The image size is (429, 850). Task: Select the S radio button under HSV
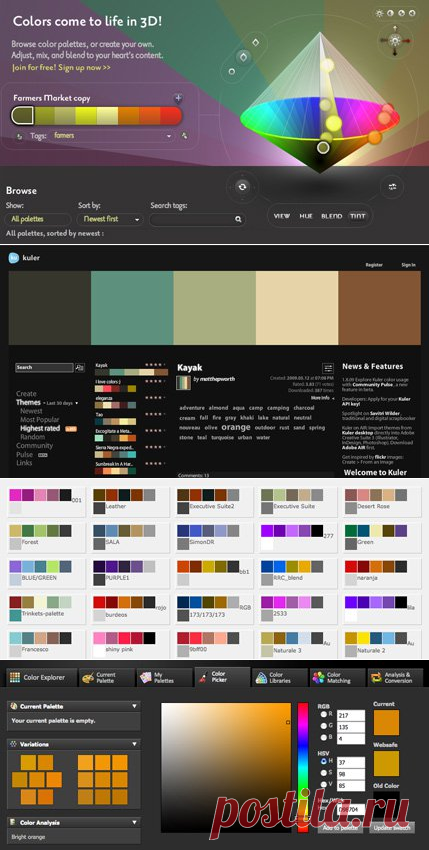pos(324,772)
